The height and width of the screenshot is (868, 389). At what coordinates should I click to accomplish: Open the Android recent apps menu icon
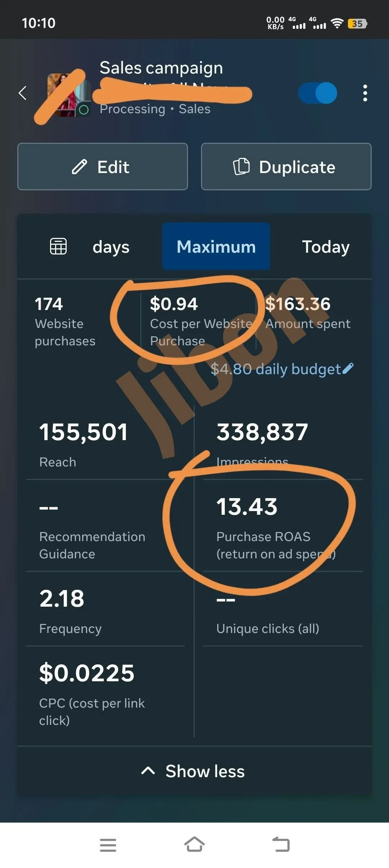tap(108, 845)
